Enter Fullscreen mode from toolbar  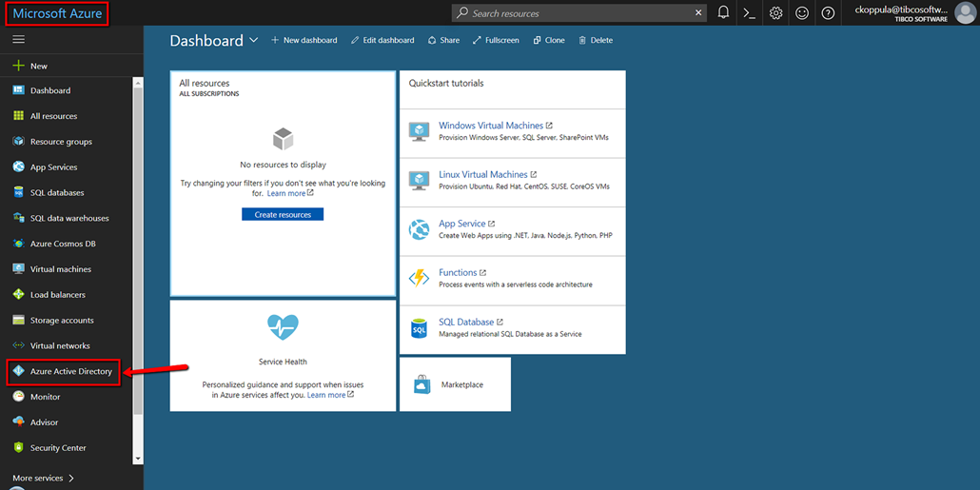click(496, 40)
